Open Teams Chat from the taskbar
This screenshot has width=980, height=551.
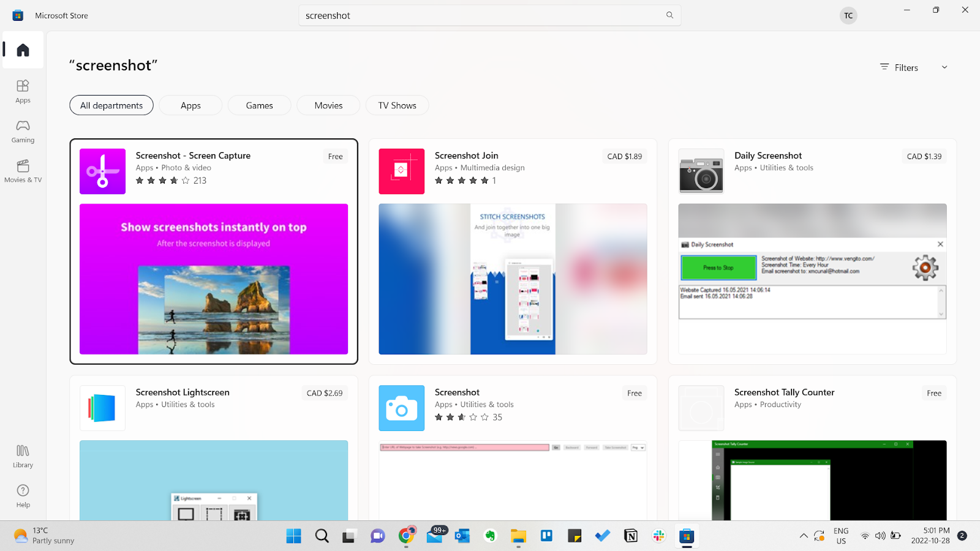pyautogui.click(x=377, y=536)
